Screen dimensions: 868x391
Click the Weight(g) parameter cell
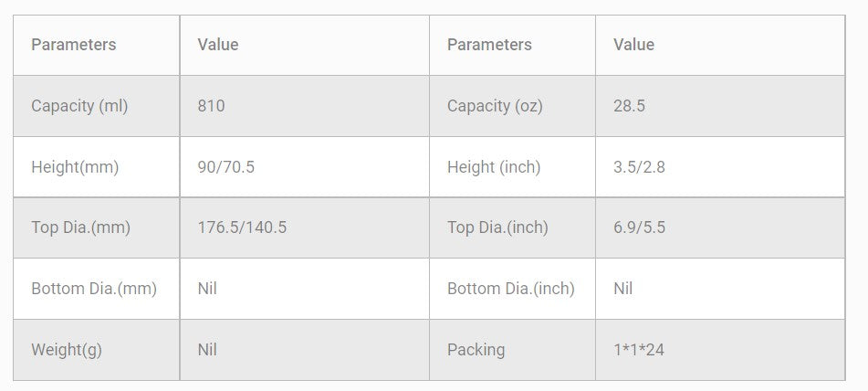point(67,350)
